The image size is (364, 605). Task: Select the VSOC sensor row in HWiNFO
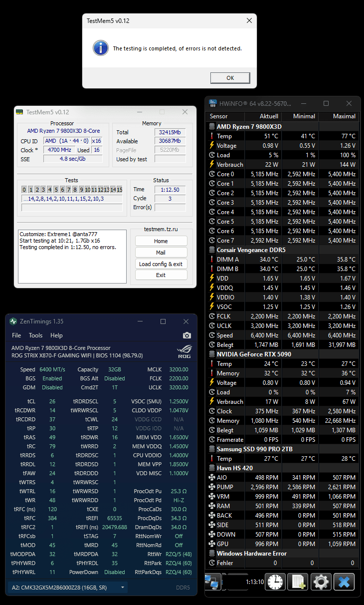point(282,306)
